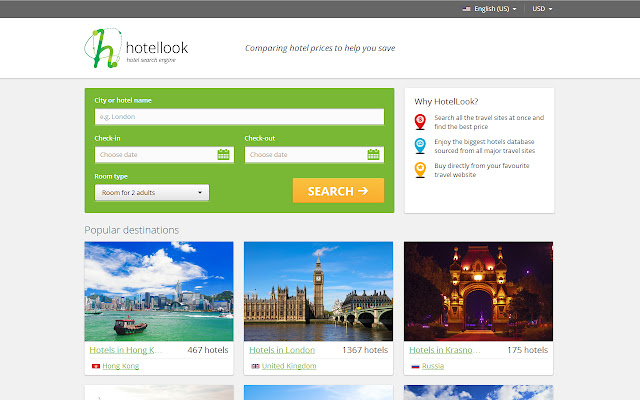Open Hotels in Krasno... link
This screenshot has height=400, width=640.
pos(445,350)
